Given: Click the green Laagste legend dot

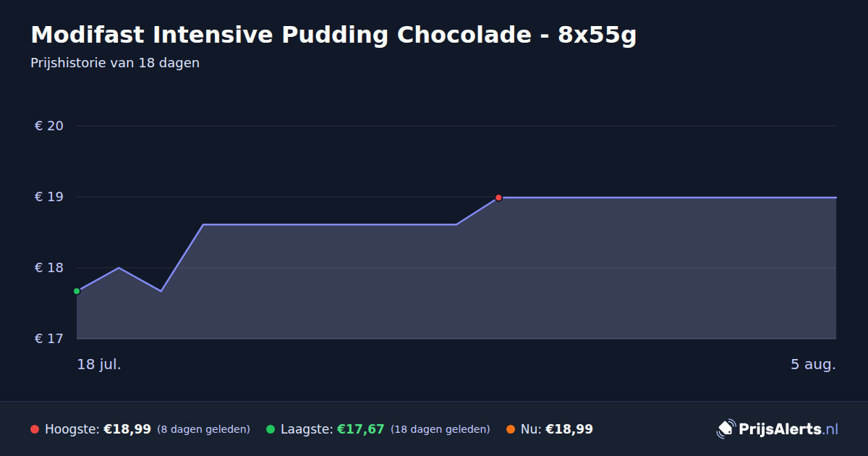Looking at the screenshot, I should tap(271, 429).
